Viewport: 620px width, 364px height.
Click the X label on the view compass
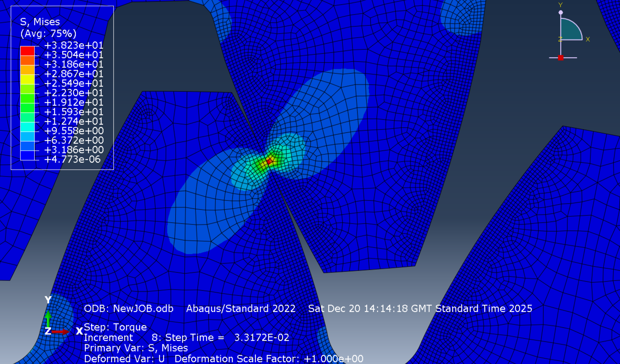tap(588, 39)
